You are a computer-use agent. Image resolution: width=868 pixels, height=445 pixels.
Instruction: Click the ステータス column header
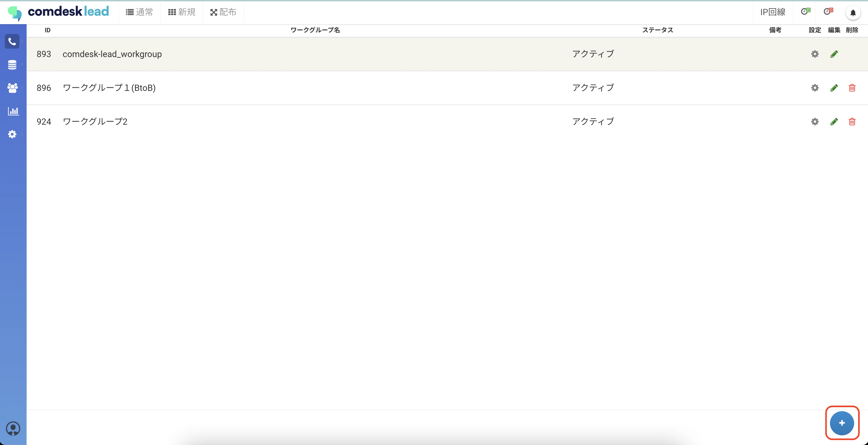[657, 30]
